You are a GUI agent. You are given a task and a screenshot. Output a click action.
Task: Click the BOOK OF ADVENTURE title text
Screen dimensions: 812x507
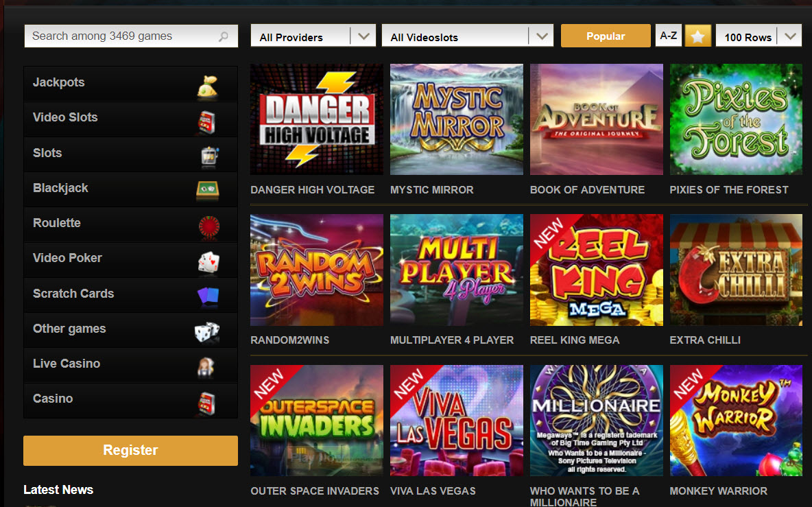[587, 190]
